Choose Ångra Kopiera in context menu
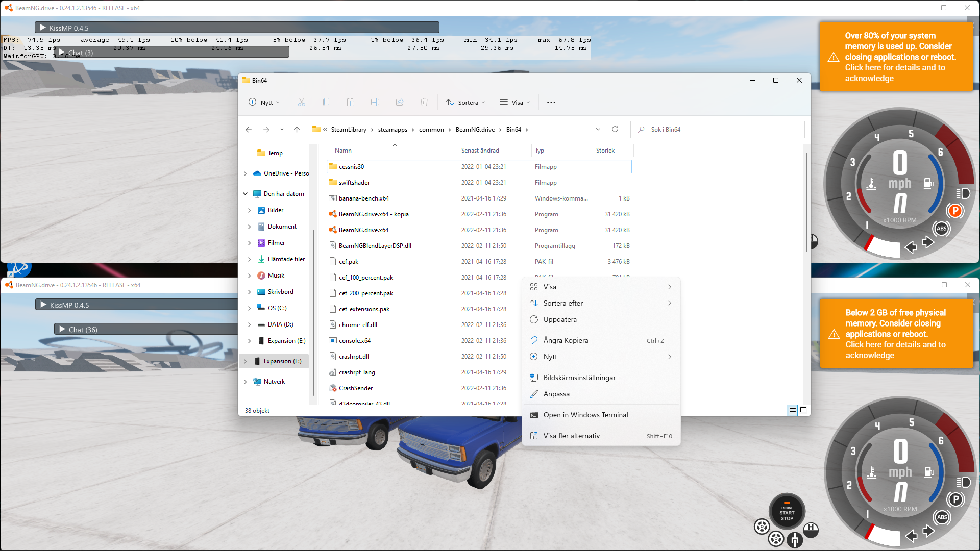 (x=601, y=340)
